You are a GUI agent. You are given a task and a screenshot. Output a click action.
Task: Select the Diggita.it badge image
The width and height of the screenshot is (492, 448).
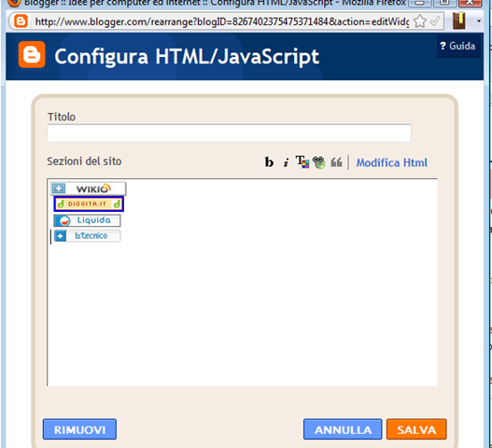tap(89, 203)
